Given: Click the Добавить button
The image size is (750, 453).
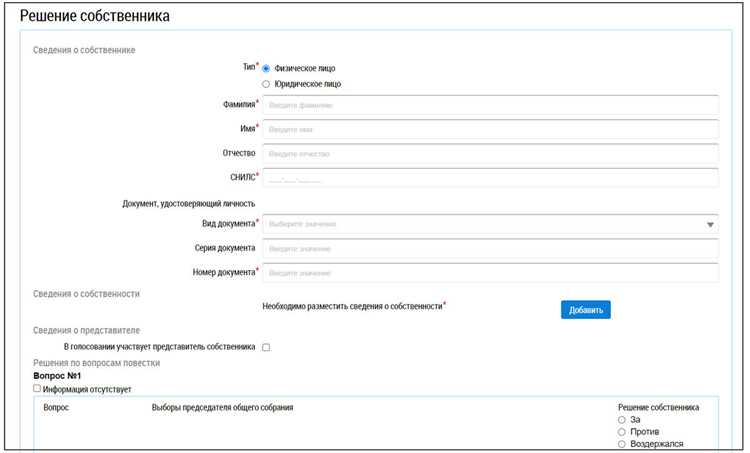Looking at the screenshot, I should [x=585, y=310].
